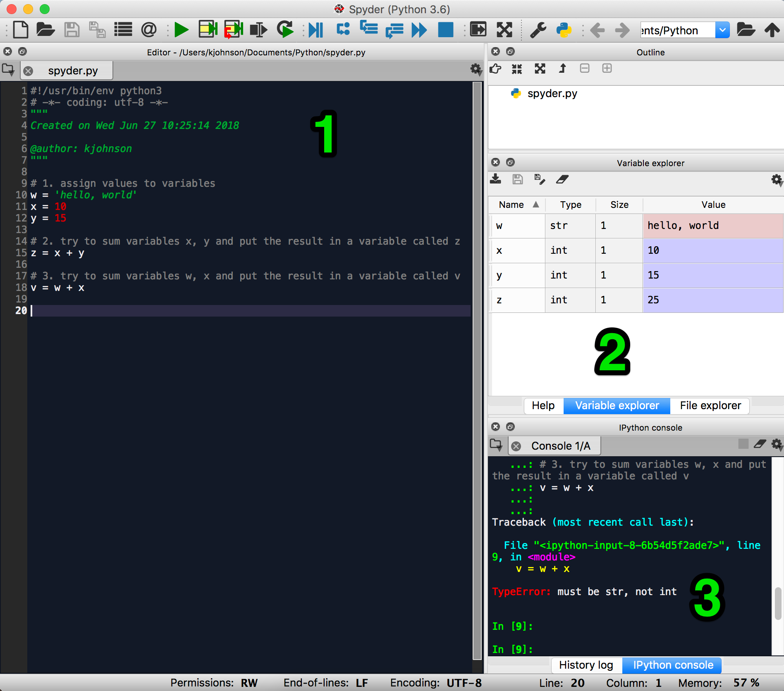Screen dimensions: 784x691
Task: Continue execution double-arrow debug icon
Action: pos(419,30)
